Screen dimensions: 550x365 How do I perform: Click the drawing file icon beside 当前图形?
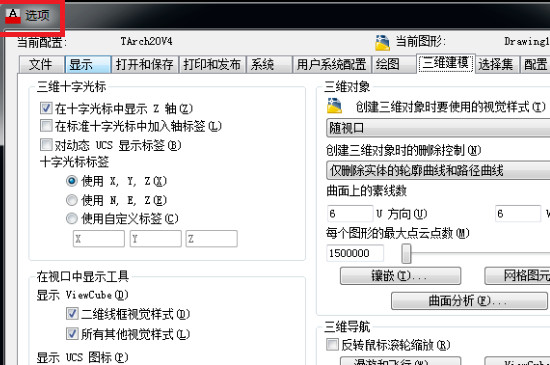[382, 43]
